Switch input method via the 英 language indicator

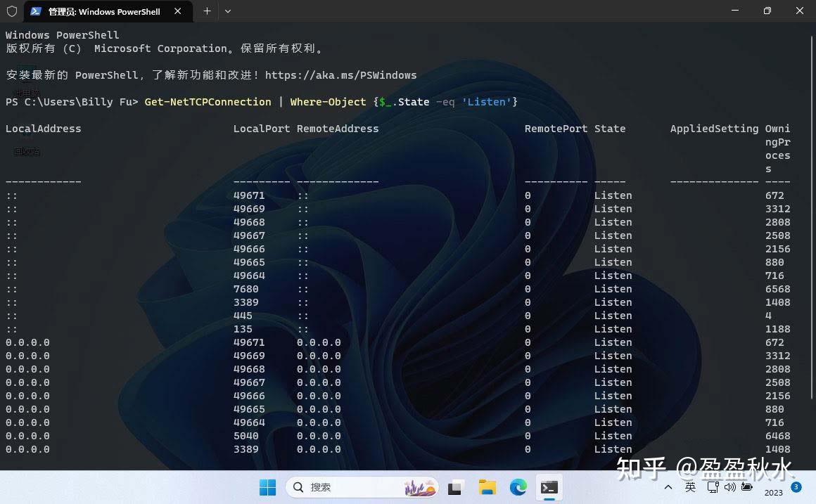tap(691, 487)
